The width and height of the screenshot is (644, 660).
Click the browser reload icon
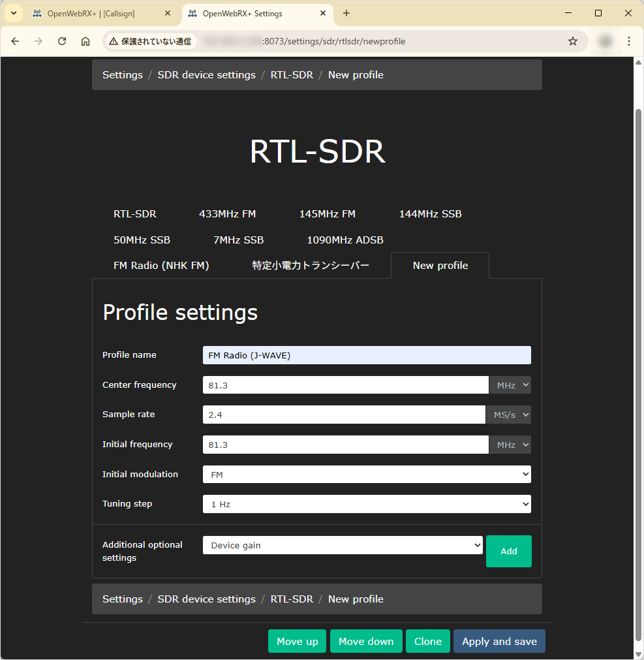click(62, 41)
